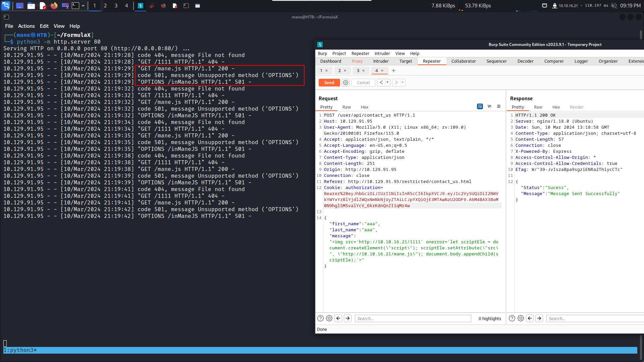644x362 pixels.
Task: Switch to the Decoder tab
Action: coord(525,61)
